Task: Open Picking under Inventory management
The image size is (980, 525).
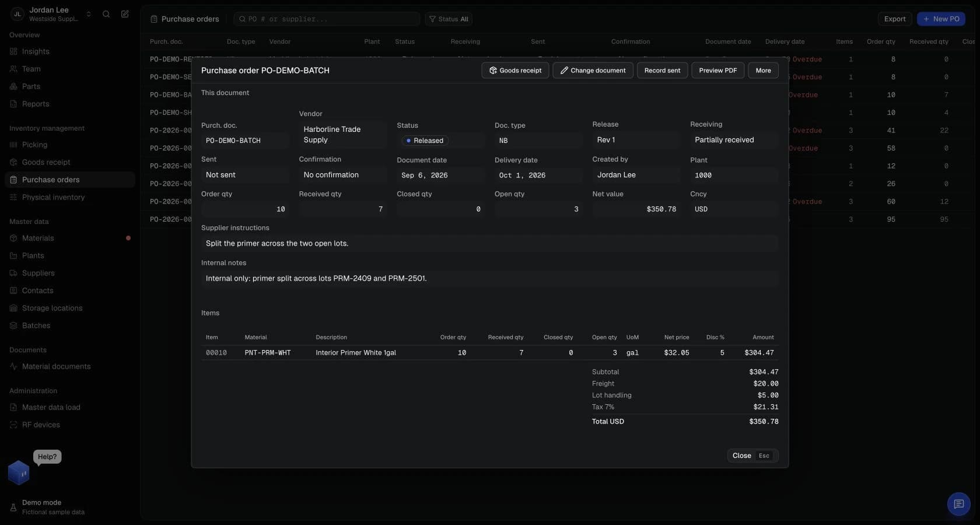Action: (x=70, y=145)
